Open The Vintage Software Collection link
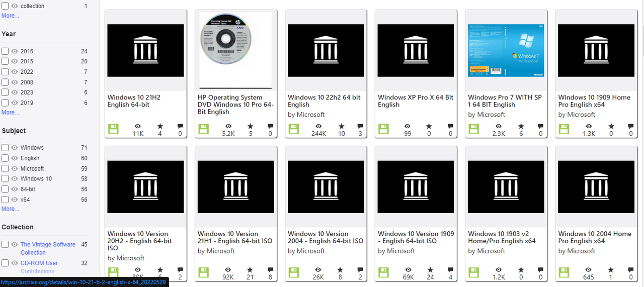The image size is (644, 287). (48, 248)
